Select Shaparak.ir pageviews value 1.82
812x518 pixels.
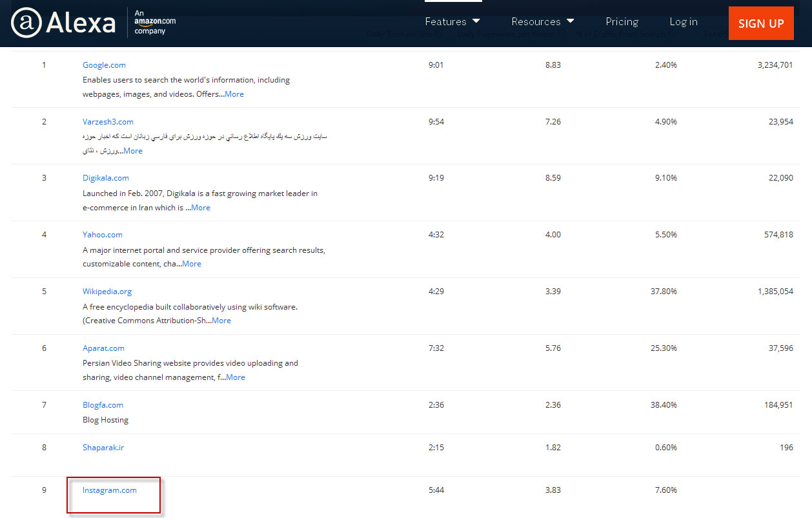(553, 448)
